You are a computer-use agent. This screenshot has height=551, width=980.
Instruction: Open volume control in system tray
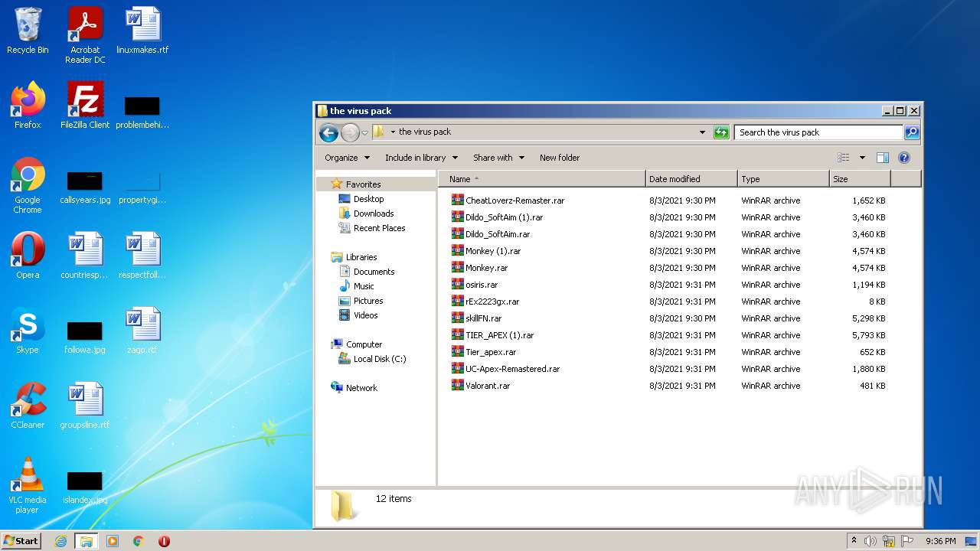coord(871,541)
